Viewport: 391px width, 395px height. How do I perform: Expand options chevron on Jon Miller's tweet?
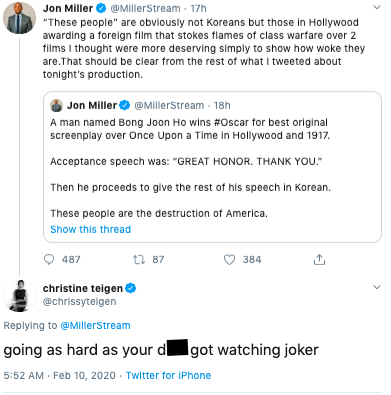pos(377,7)
